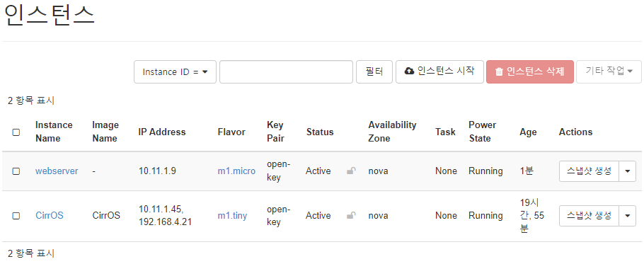The width and height of the screenshot is (644, 264).
Task: Click Running power state in CirrOS row
Action: [485, 215]
